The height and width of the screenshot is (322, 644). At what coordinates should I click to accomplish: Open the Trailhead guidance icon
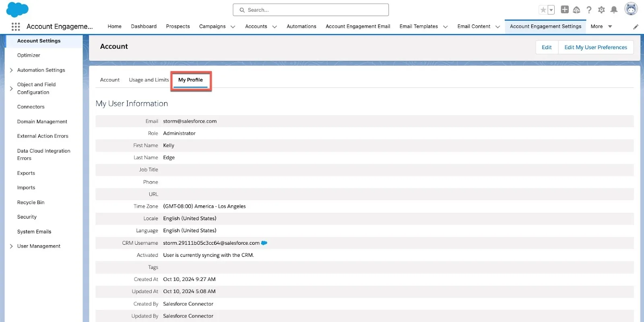(576, 10)
